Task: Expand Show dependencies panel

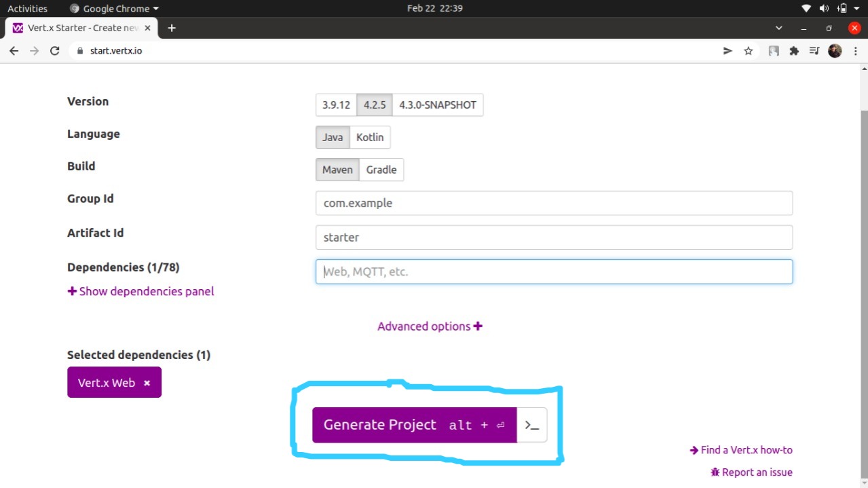Action: click(x=140, y=291)
